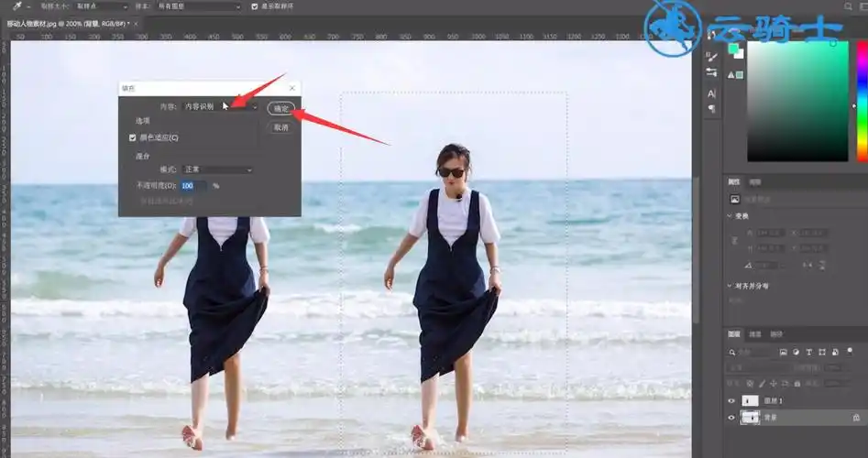
Task: Collapse the 对齐并分布 section
Action: pyautogui.click(x=728, y=286)
